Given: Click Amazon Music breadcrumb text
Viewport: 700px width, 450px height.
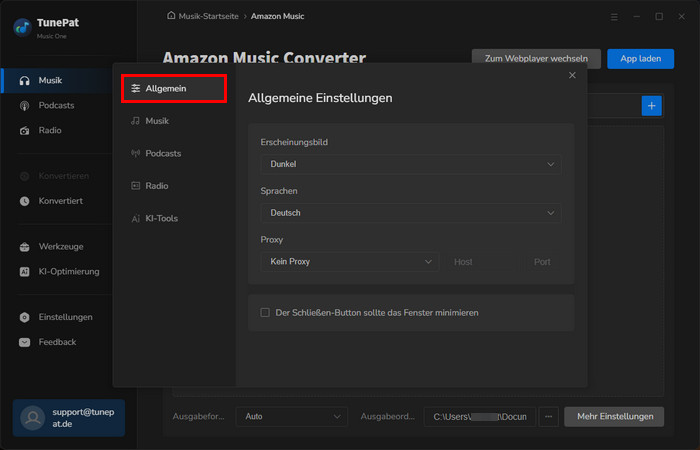Looking at the screenshot, I should coord(277,16).
